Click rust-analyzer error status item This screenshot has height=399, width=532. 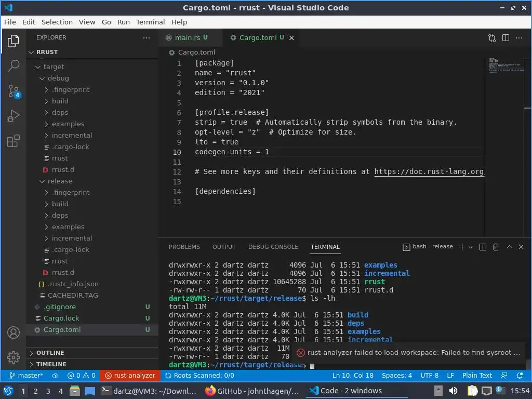(130, 376)
